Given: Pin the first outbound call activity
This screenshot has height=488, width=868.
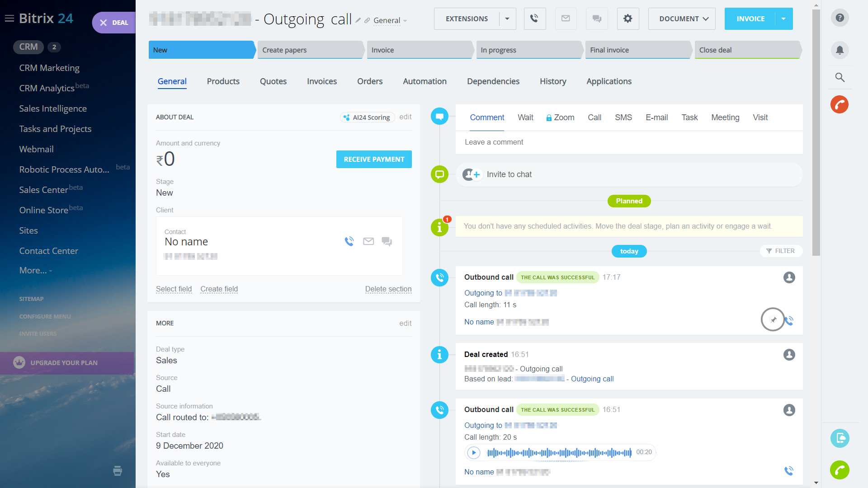Looking at the screenshot, I should pyautogui.click(x=773, y=319).
